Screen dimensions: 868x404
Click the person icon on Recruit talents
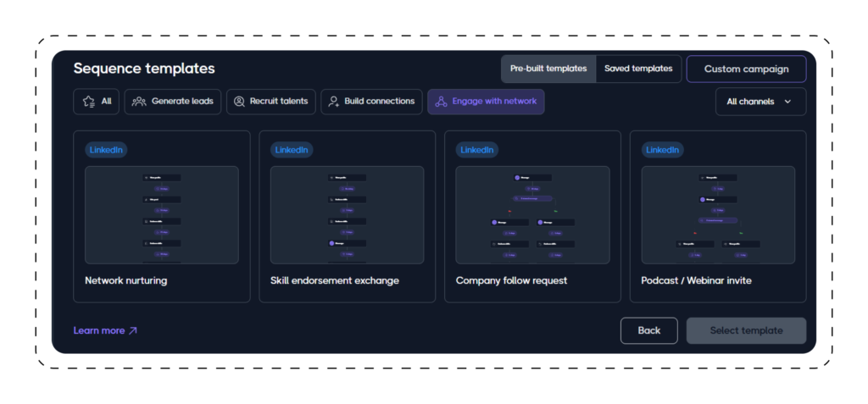pos(239,102)
